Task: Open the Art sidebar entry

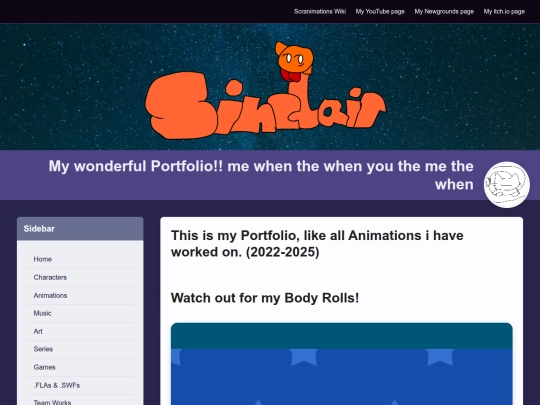Action: (80, 331)
